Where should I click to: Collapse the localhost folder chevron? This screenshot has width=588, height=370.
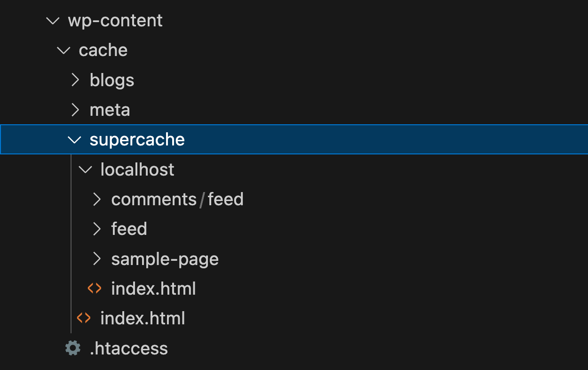coord(86,169)
